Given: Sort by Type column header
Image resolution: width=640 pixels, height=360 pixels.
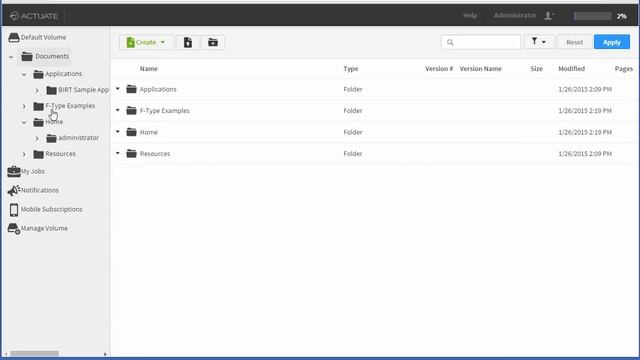Looking at the screenshot, I should (351, 69).
